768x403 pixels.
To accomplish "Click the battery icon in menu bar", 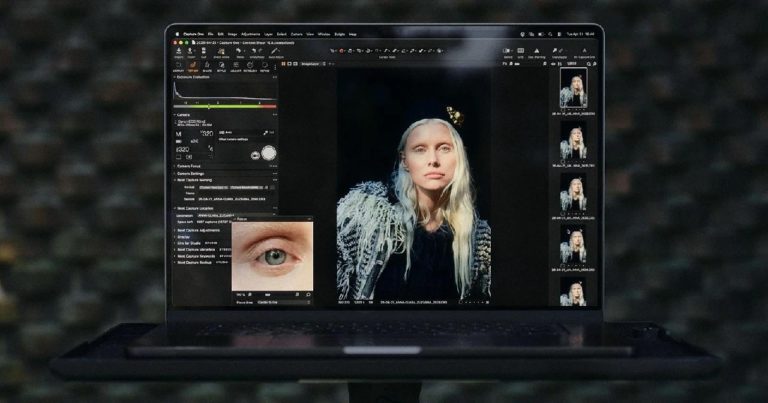I will pyautogui.click(x=541, y=34).
